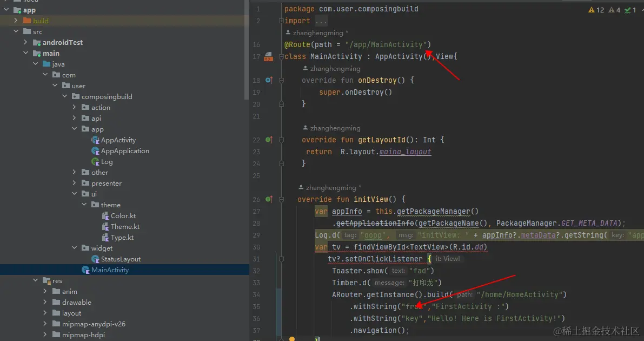Click the GET_META_DATA constant
This screenshot has width=644, height=341.
589,224
